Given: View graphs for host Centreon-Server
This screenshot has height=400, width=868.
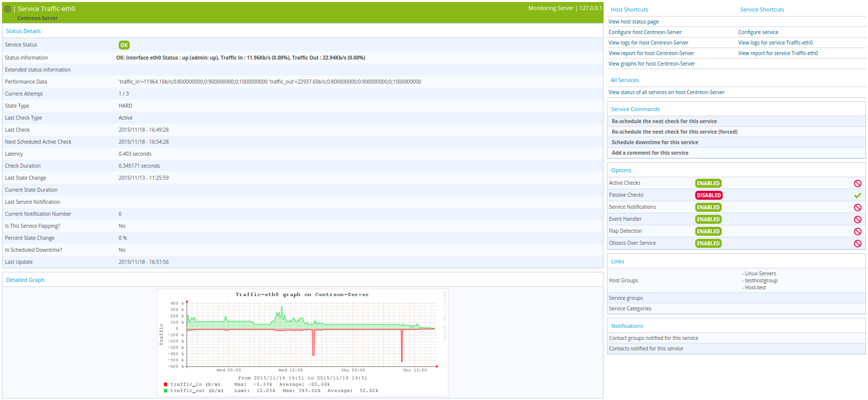Looking at the screenshot, I should (x=652, y=64).
